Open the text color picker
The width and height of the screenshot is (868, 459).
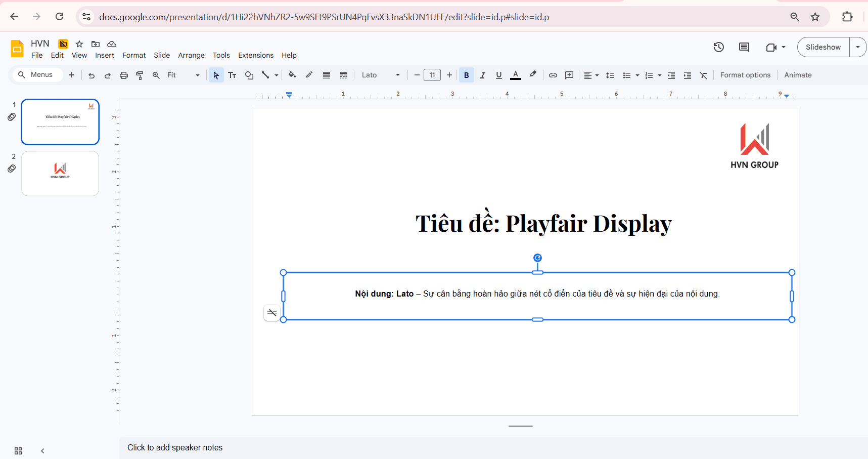tap(515, 74)
